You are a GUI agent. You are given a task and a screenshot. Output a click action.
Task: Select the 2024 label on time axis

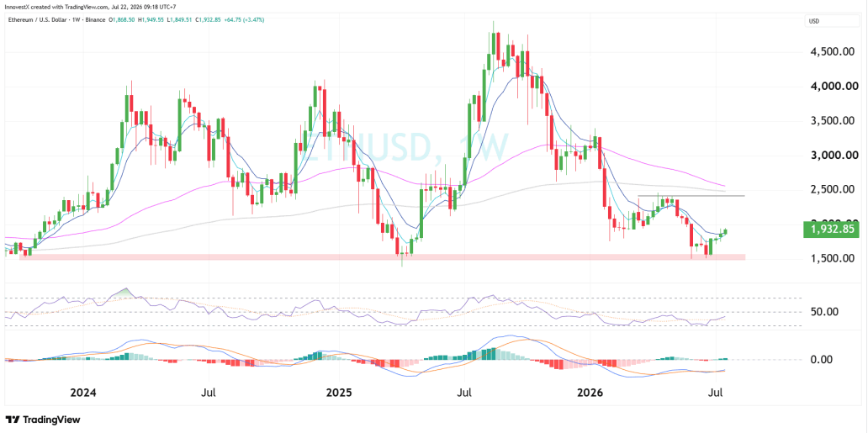[84, 393]
